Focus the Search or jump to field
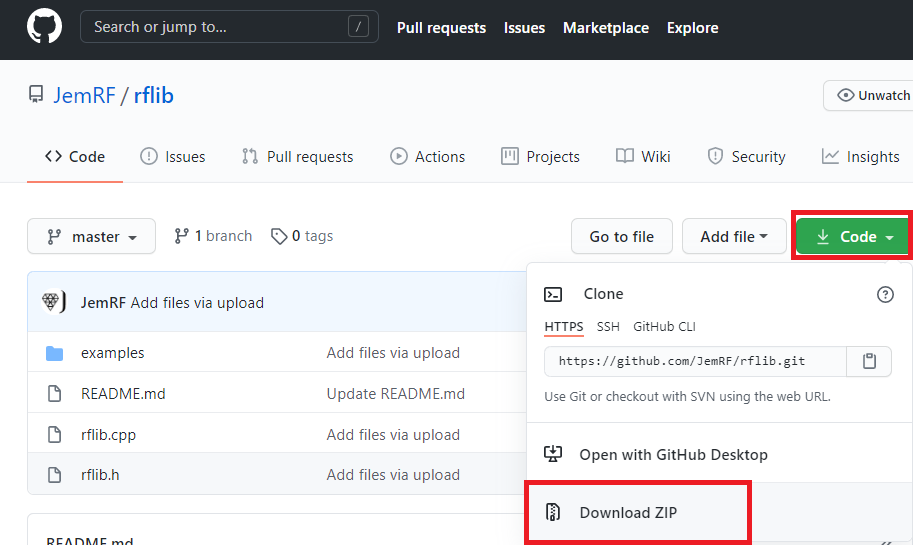913x545 pixels. (x=229, y=27)
